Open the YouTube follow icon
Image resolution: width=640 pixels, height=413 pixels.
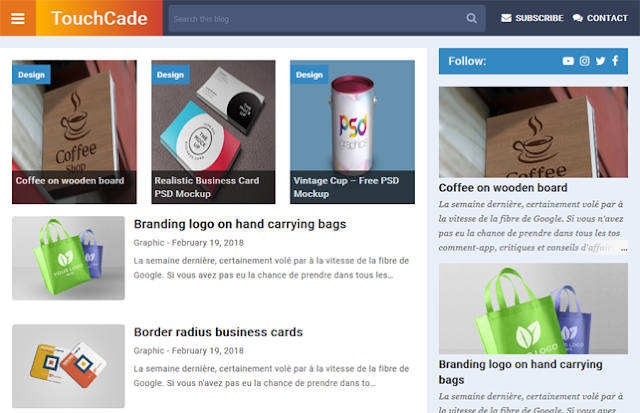[x=568, y=61]
